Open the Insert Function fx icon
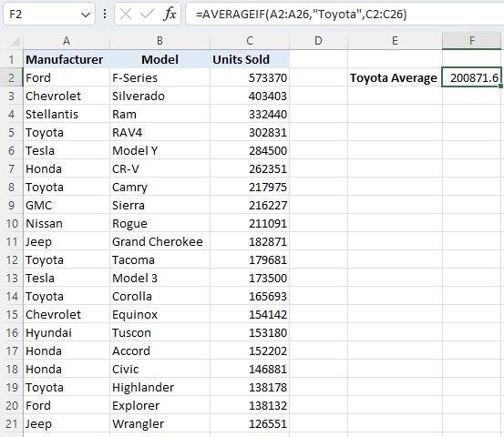This screenshot has width=504, height=437. tap(170, 15)
